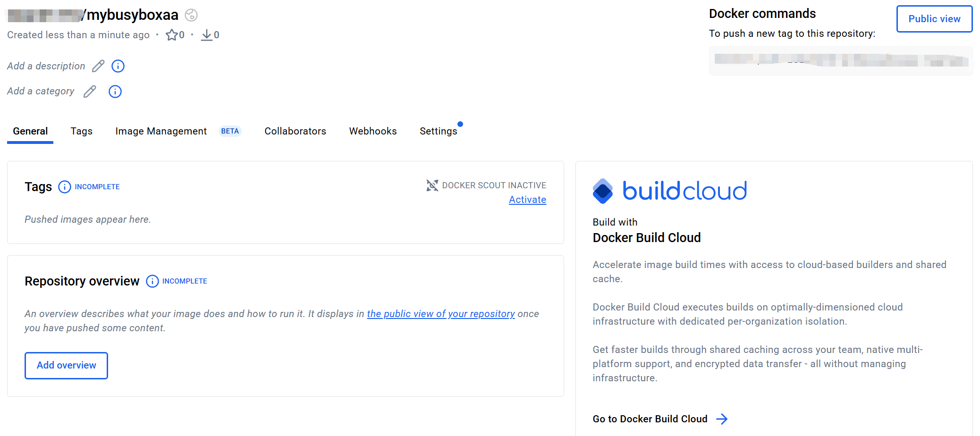This screenshot has height=436, width=980.
Task: Click the Docker Scout inactive icon
Action: [432, 185]
